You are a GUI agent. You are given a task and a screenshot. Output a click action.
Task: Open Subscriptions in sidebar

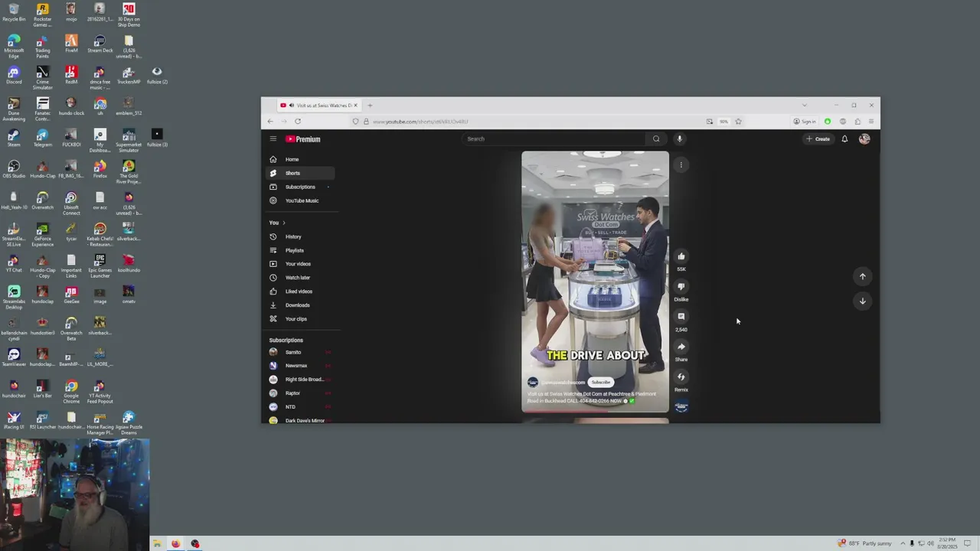coord(300,187)
